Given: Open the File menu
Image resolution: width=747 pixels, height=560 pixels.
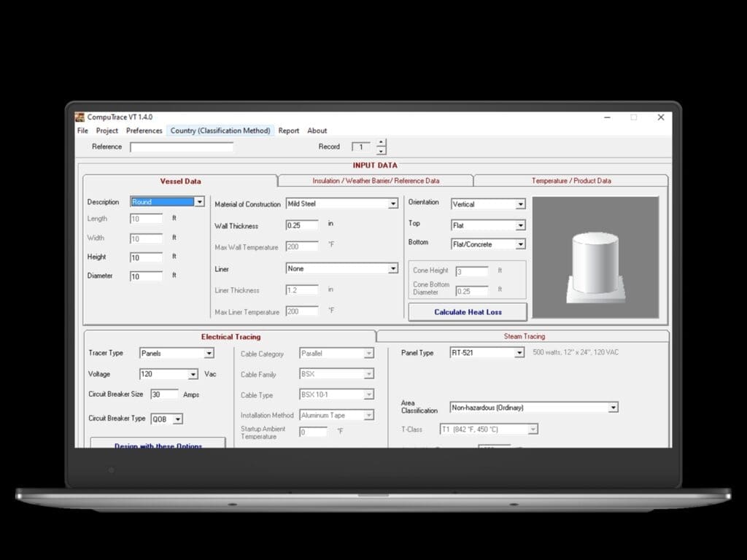Looking at the screenshot, I should click(x=82, y=131).
